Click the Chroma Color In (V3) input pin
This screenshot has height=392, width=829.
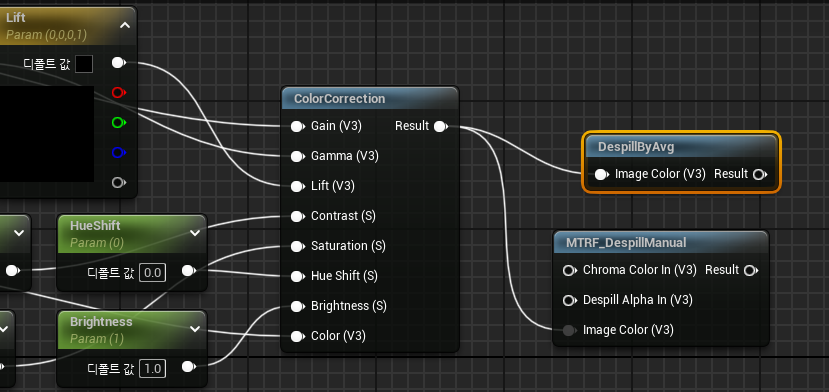[x=569, y=270]
